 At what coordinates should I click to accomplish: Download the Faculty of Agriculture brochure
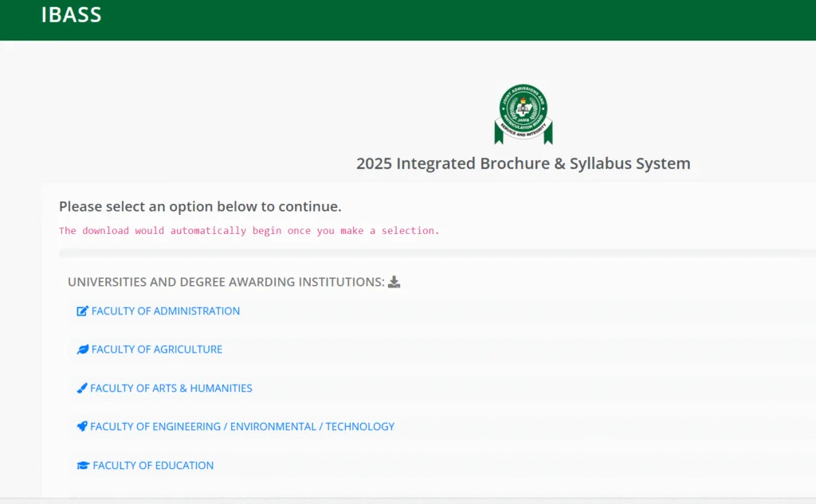[157, 350]
